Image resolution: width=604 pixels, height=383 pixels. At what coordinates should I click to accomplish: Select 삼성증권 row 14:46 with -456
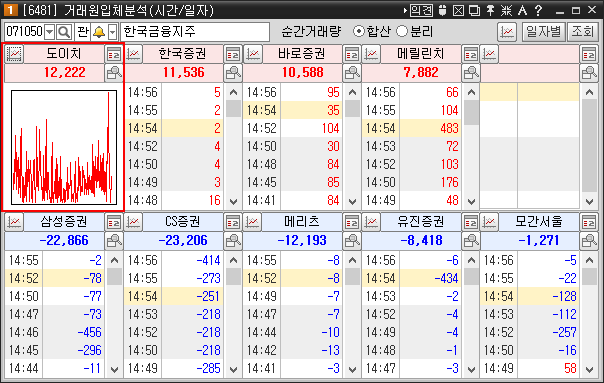tap(55, 332)
